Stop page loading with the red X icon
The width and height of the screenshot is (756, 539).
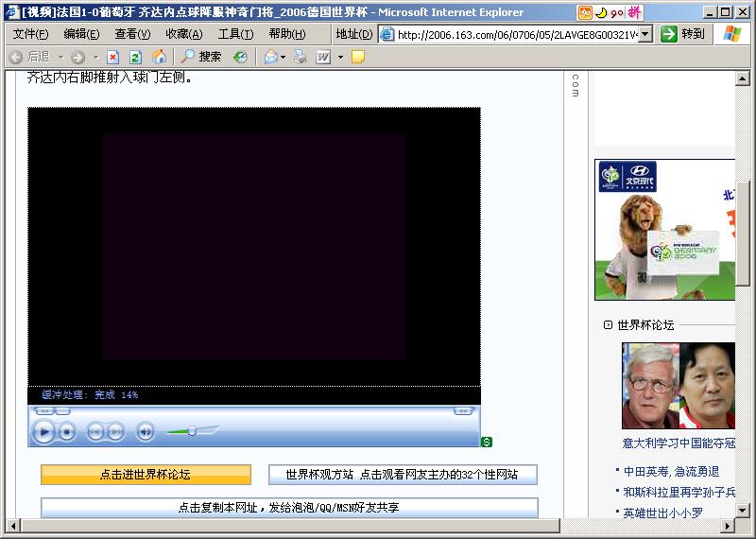[x=112, y=58]
